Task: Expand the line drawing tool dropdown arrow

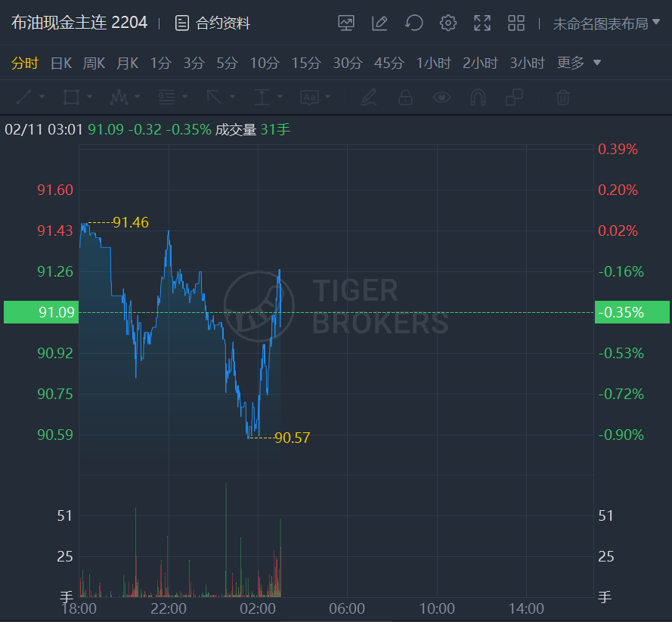Action: pos(42,97)
